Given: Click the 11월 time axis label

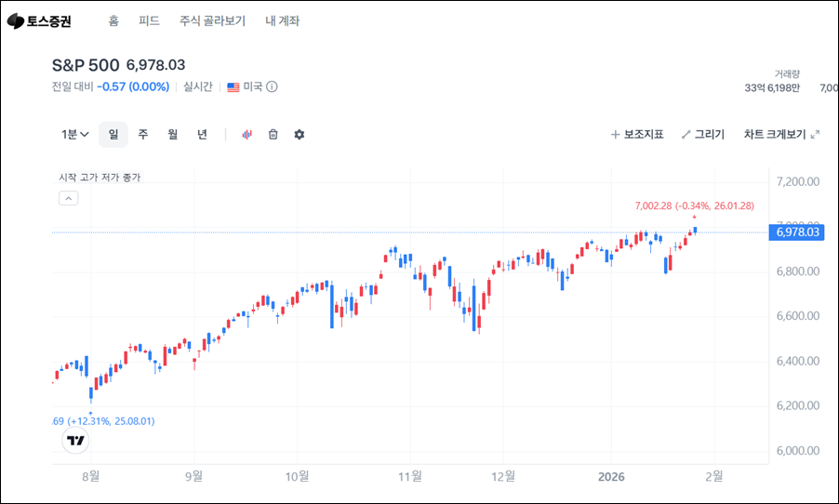Looking at the screenshot, I should [x=410, y=476].
